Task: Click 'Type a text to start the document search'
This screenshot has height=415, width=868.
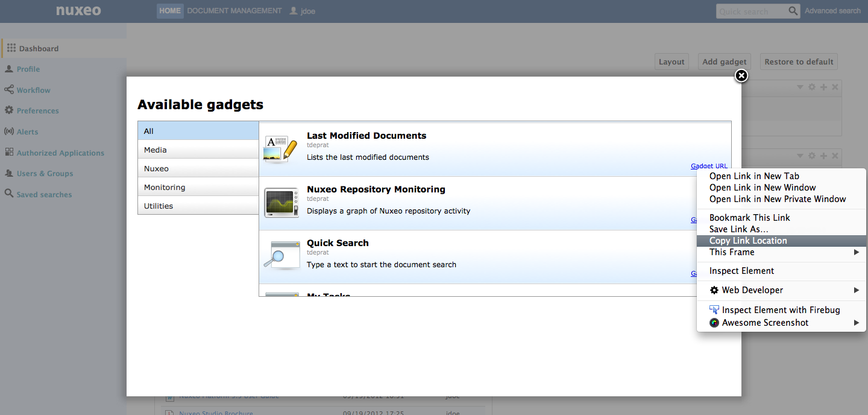Action: 382,265
